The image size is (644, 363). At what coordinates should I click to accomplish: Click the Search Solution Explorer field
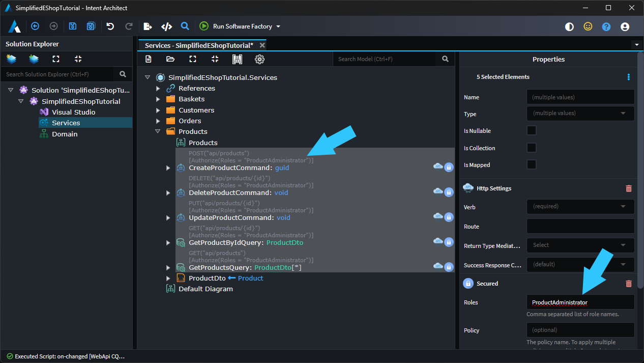pos(58,74)
